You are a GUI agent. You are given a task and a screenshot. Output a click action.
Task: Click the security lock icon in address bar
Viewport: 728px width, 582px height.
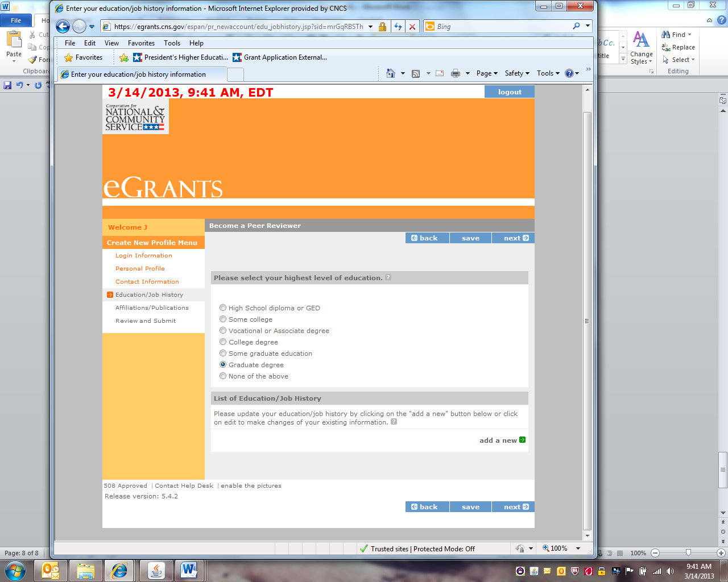tap(382, 27)
